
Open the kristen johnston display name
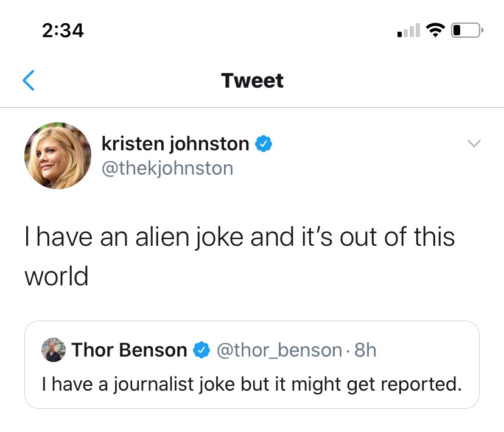pyautogui.click(x=175, y=144)
